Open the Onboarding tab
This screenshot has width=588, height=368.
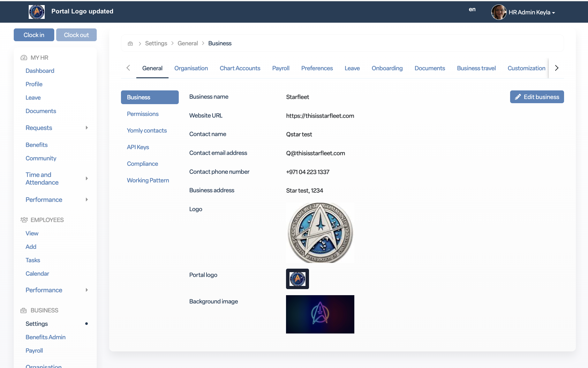[387, 68]
